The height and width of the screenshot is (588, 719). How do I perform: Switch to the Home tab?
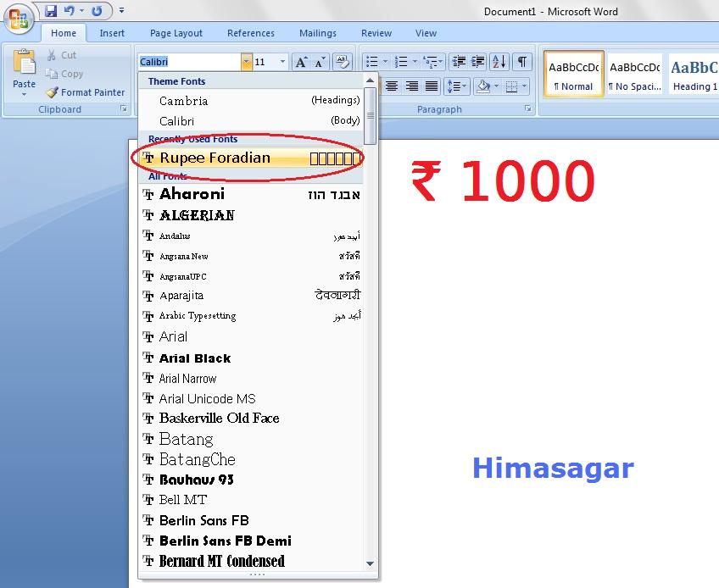coord(64,33)
